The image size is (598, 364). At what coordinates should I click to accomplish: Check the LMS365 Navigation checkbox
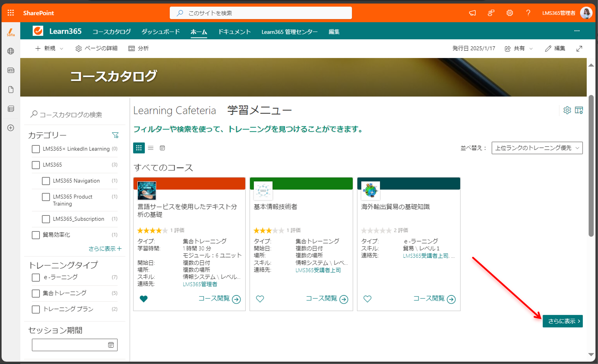pyautogui.click(x=46, y=181)
